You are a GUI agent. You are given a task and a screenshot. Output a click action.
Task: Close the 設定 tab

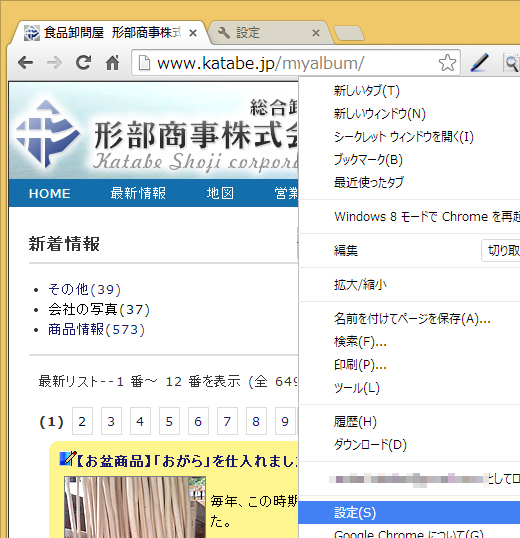[316, 33]
